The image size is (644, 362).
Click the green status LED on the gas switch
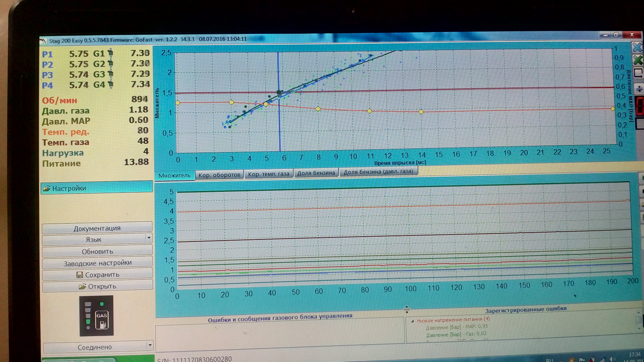click(x=101, y=304)
